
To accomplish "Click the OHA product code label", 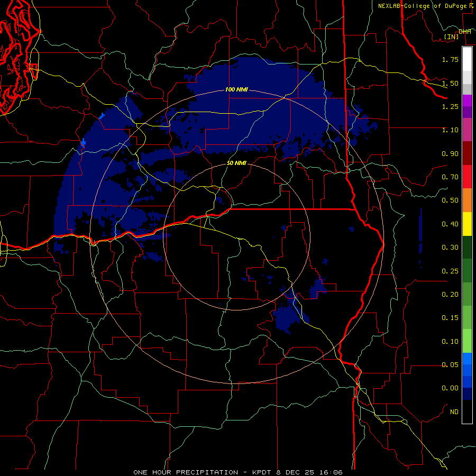I will coord(465,31).
